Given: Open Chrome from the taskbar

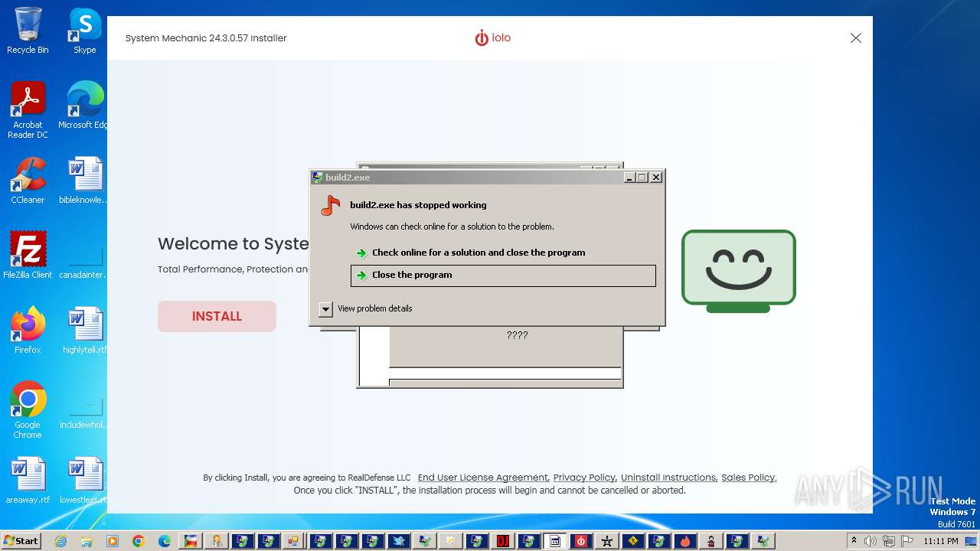Looking at the screenshot, I should 139,541.
